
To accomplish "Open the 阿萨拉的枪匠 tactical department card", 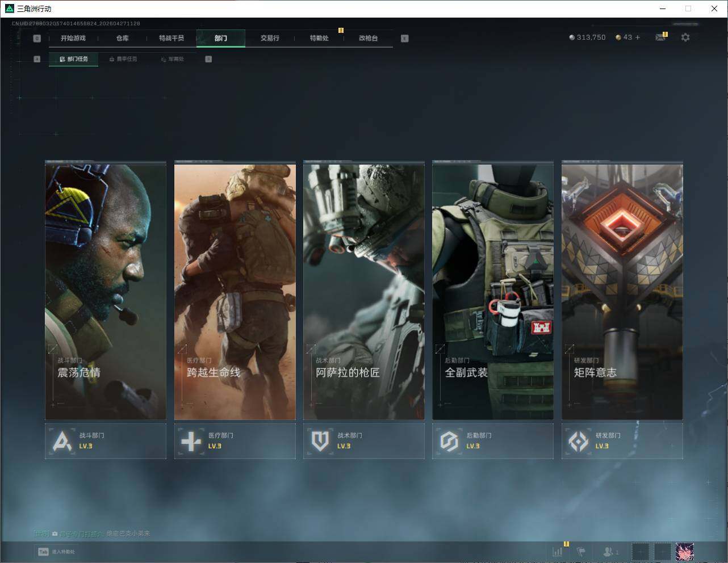I will coord(364,292).
